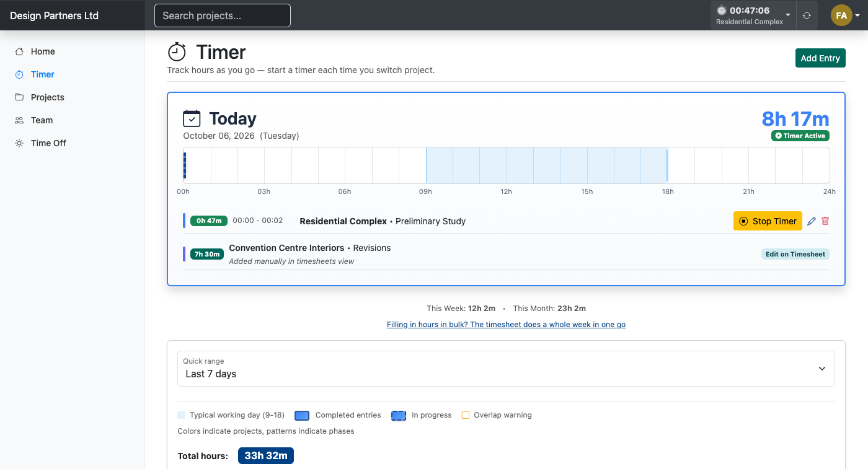Image resolution: width=868 pixels, height=469 pixels.
Task: Click the Residential Complex project name in the entry
Action: click(343, 221)
